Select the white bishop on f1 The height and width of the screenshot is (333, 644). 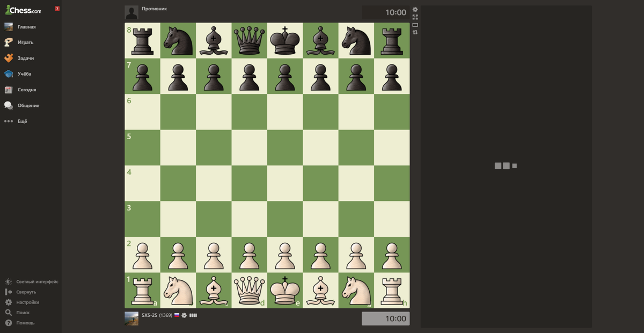pos(320,291)
